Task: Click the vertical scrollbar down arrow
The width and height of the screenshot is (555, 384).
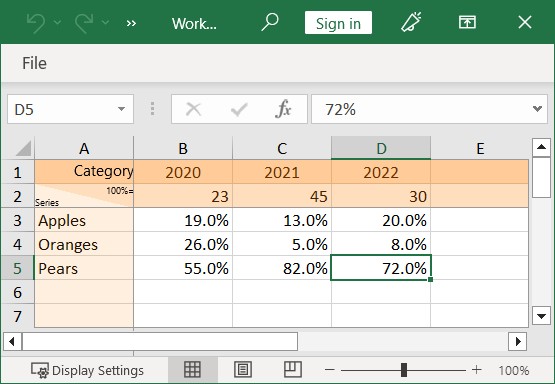Action: [541, 315]
